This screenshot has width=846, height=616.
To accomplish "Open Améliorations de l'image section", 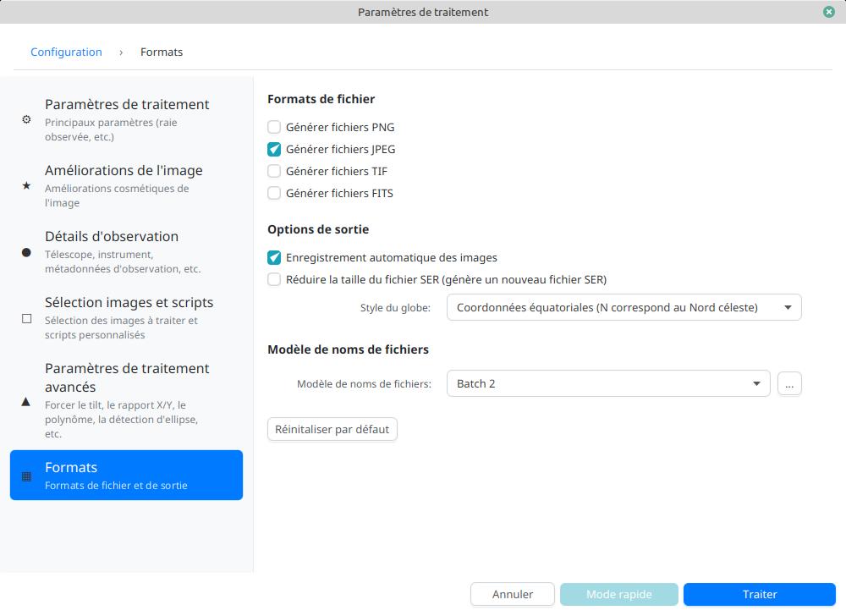I will click(126, 185).
